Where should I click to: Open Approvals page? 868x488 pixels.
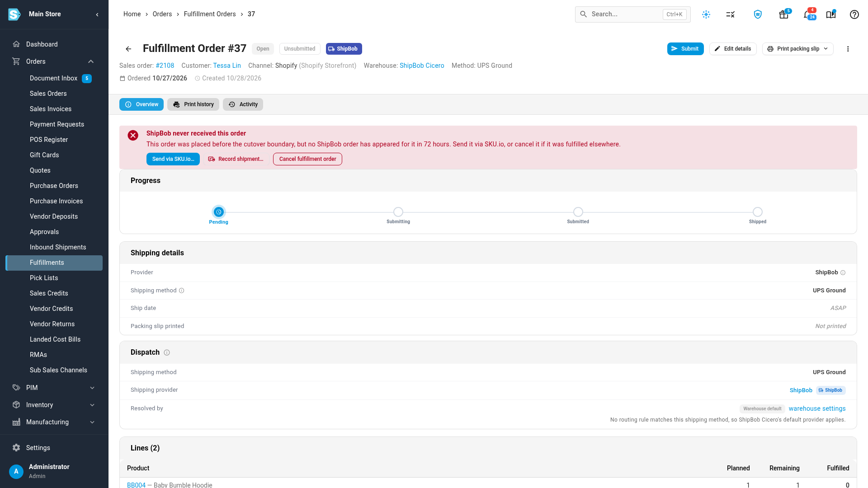pos(54,232)
